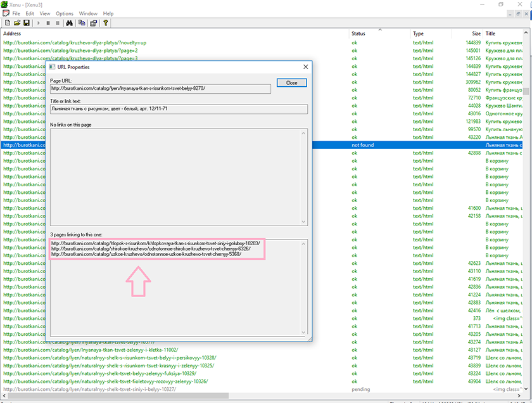The image size is (532, 403).
Task: Click the horizontal scrollbar thumb
Action: tap(118, 396)
